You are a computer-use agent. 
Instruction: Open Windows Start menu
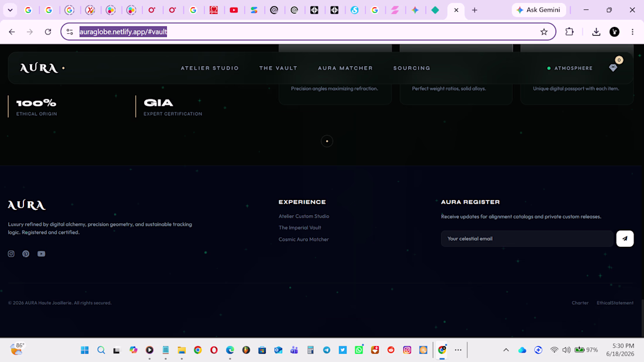click(85, 350)
